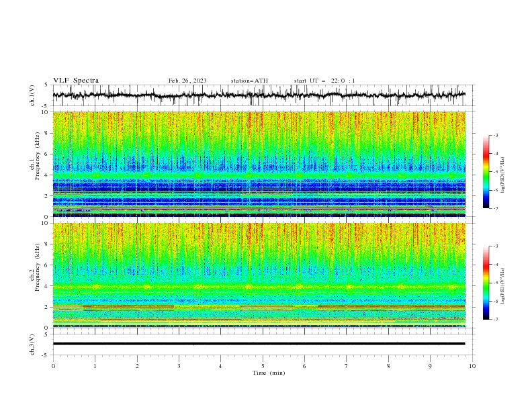Click inside the ch.2 spectrogram panel
The image size is (532, 411).
pyautogui.click(x=259, y=275)
